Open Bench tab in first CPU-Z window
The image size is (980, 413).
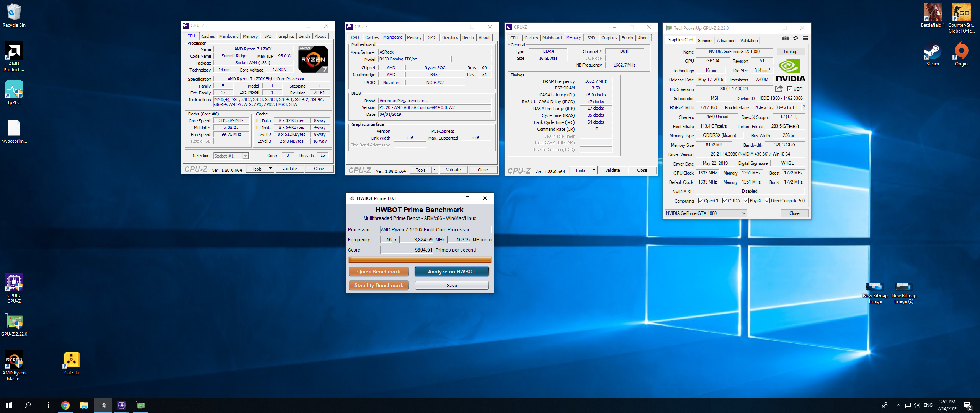pos(304,36)
